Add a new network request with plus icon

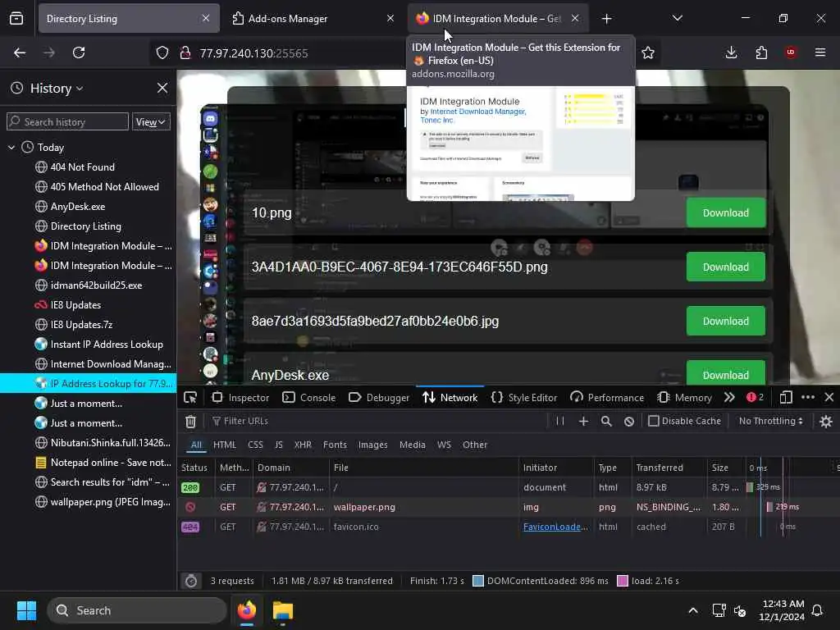pyautogui.click(x=583, y=421)
